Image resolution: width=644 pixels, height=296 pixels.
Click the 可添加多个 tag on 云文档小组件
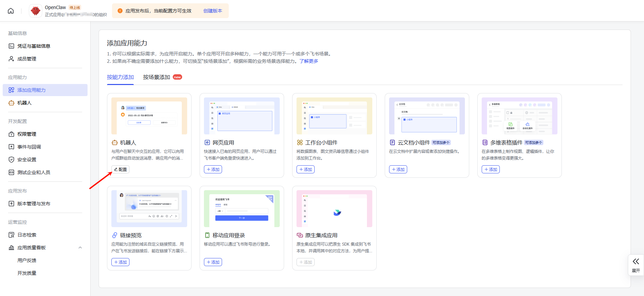coord(441,142)
